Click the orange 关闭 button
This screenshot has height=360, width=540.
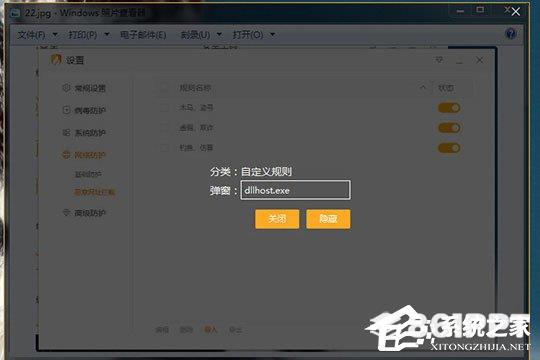click(x=277, y=219)
